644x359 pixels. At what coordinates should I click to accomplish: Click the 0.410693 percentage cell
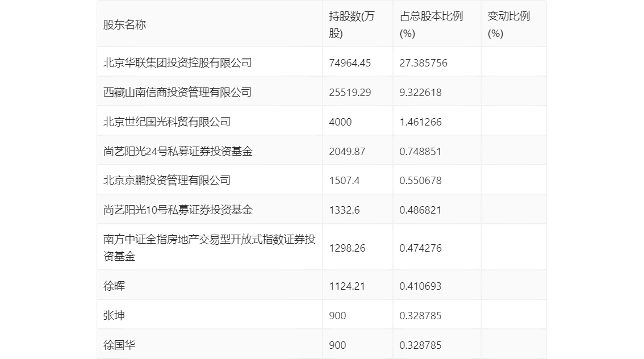coord(421,286)
